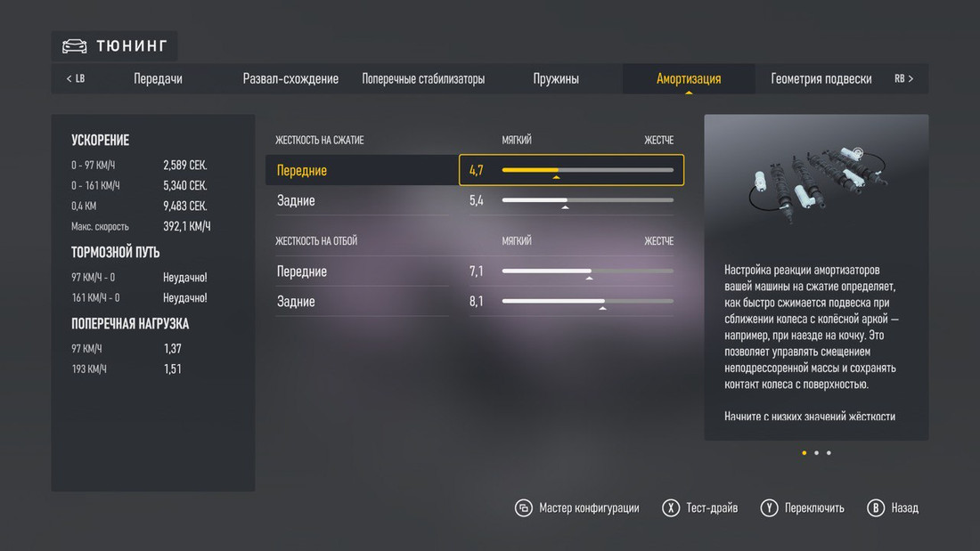Click the 193 КМ/Ч label
980x551 pixels.
89,369
